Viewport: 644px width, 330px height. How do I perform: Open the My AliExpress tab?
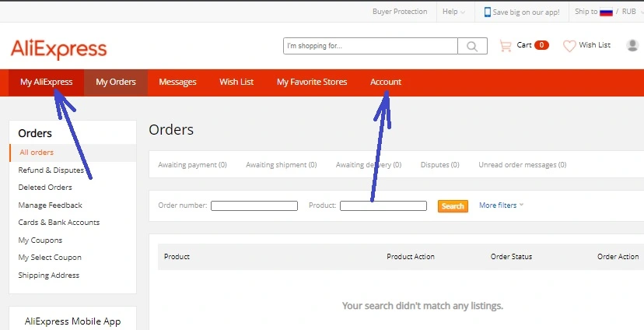[47, 82]
